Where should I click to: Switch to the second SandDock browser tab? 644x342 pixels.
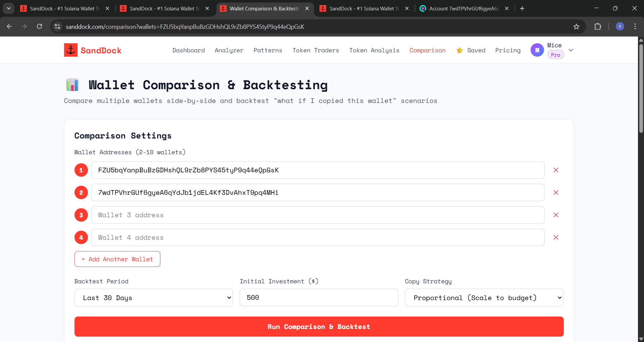(164, 8)
